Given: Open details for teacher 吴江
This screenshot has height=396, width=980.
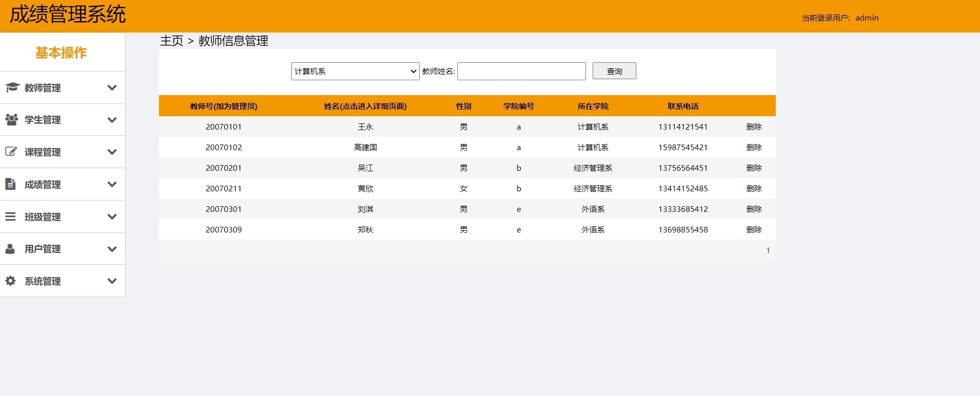Looking at the screenshot, I should click(365, 168).
